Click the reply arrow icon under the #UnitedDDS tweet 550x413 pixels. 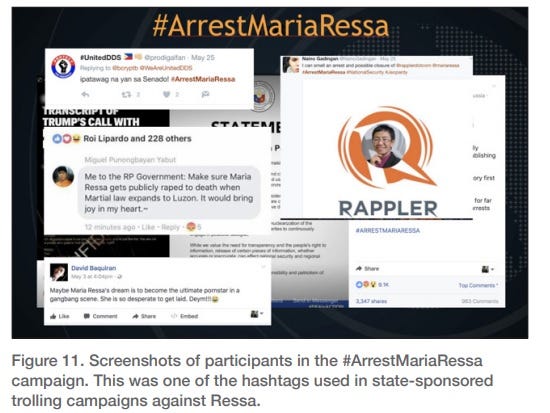(x=85, y=94)
